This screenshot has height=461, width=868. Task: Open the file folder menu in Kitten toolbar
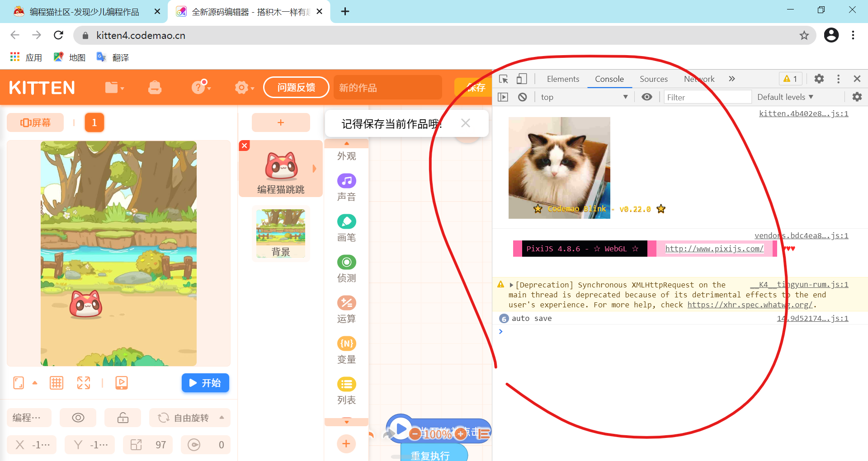coord(114,87)
